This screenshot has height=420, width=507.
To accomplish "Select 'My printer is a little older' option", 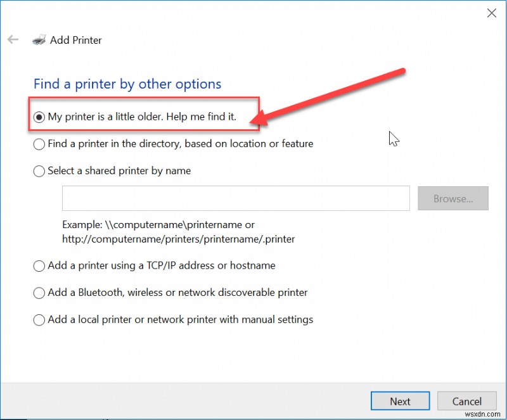I will [x=39, y=117].
